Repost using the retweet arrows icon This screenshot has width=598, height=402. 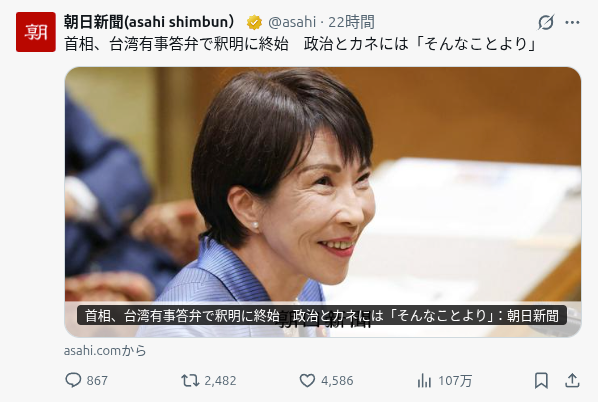(190, 380)
